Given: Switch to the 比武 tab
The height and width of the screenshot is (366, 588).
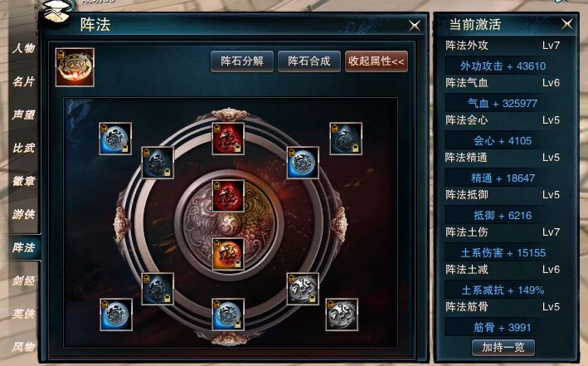Looking at the screenshot, I should (23, 148).
